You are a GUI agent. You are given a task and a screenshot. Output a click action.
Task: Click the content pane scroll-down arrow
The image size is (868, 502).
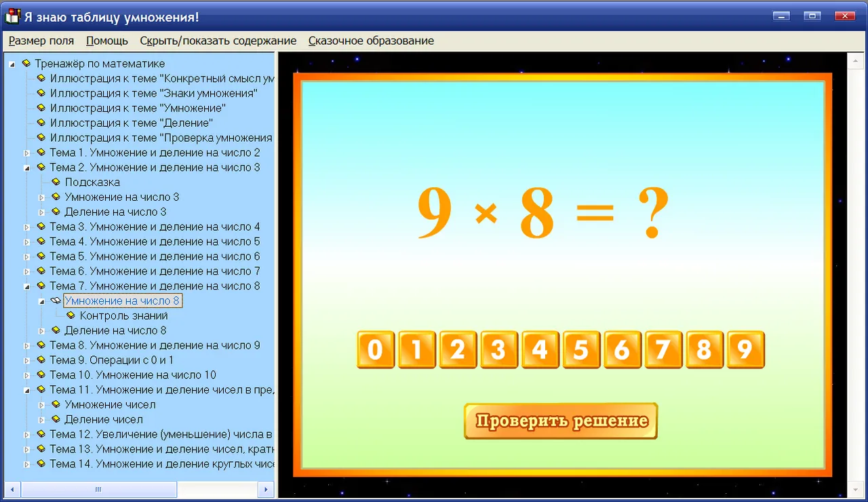click(854, 489)
